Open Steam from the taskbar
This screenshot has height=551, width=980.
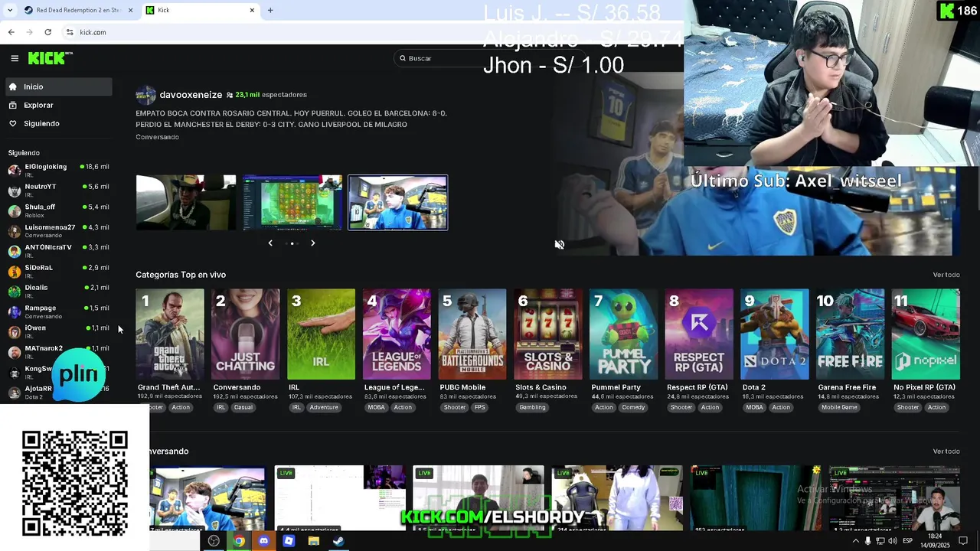(338, 541)
